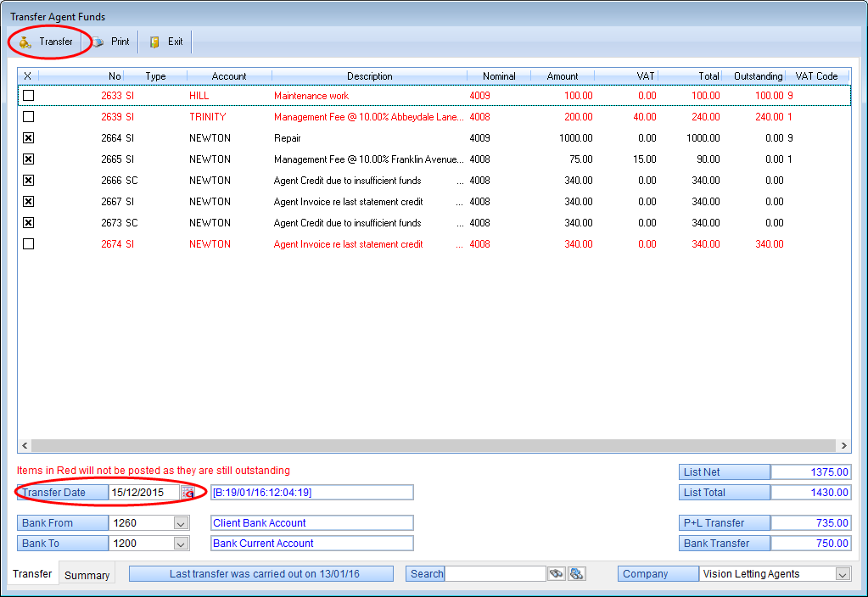Switch to the Summary tab
Screen dimensions: 868x597
point(87,575)
